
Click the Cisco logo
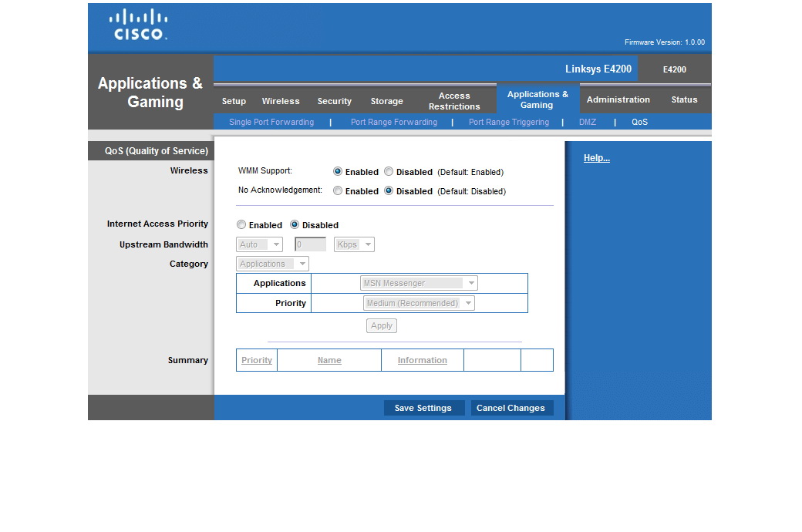[138, 25]
